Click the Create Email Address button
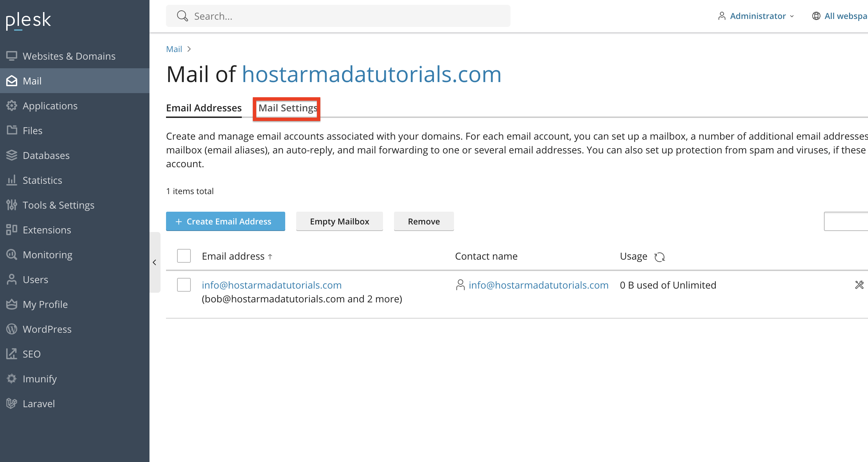This screenshot has height=462, width=868. point(226,221)
